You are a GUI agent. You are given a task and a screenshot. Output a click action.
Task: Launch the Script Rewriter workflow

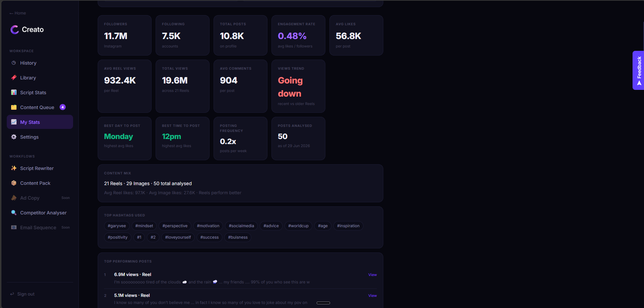(x=40, y=168)
